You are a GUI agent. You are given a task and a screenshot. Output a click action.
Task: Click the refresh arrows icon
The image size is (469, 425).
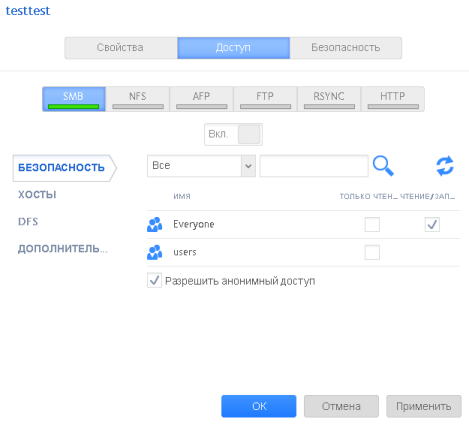(445, 166)
